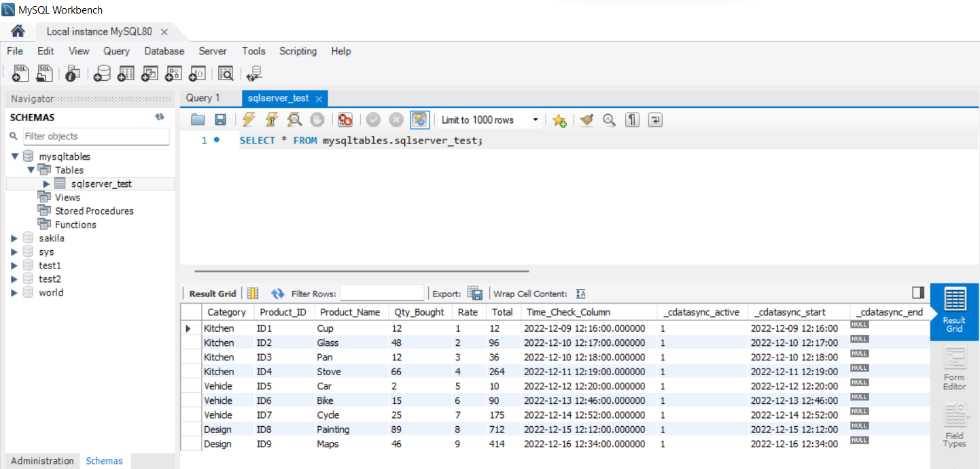Export the recordset to an external file
This screenshot has width=980, height=469.
(x=475, y=294)
